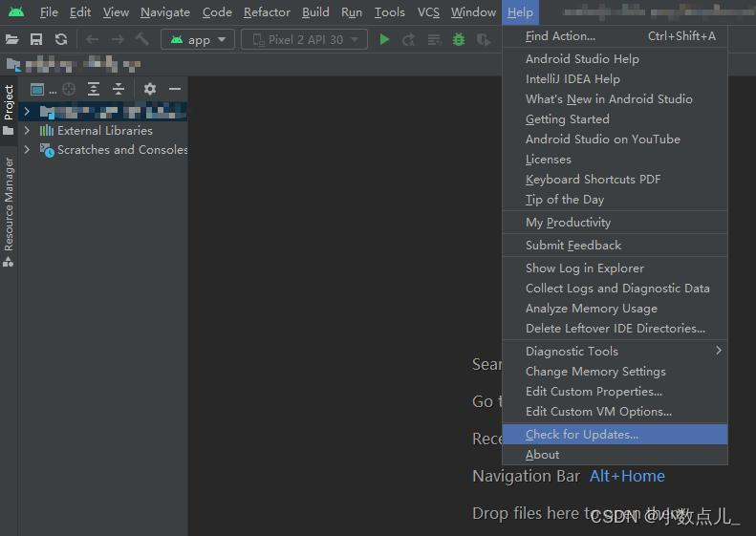Select What's New in Android Studio
The image size is (756, 536).
point(615,99)
